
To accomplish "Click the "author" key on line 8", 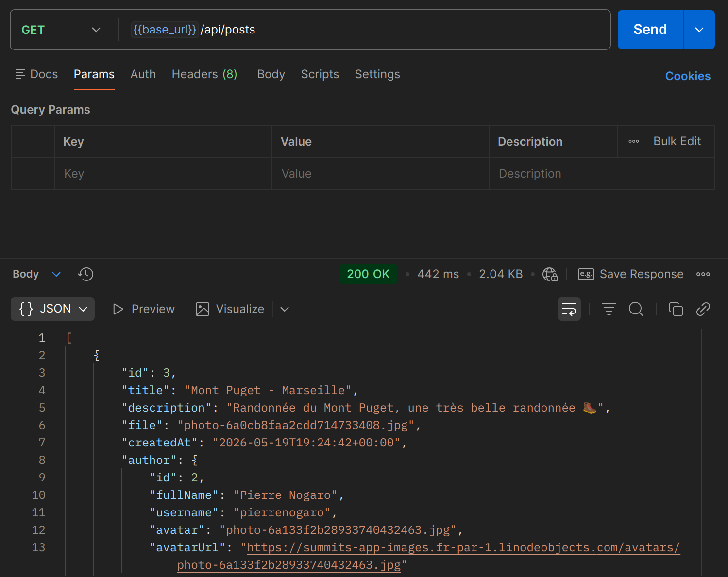I will pos(149,460).
